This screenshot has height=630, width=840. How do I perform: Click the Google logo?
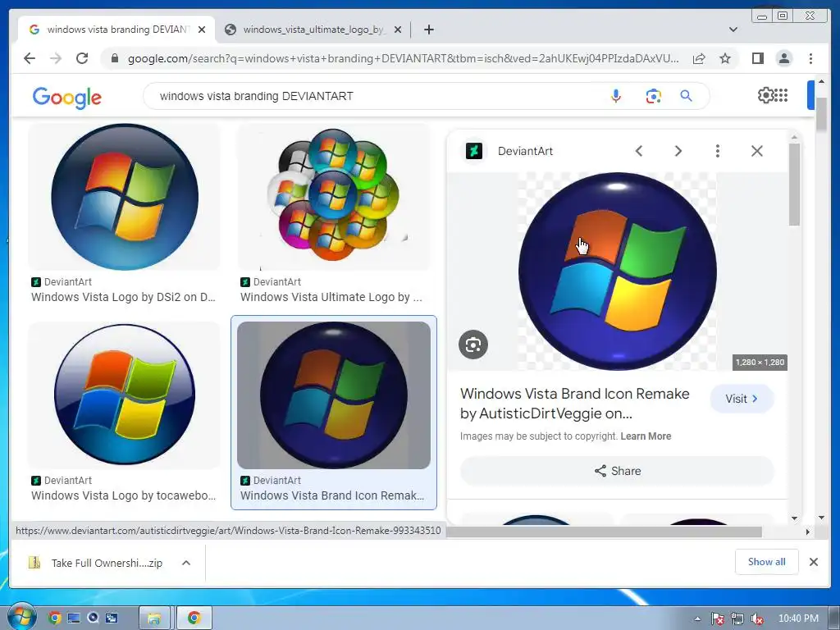pyautogui.click(x=67, y=98)
